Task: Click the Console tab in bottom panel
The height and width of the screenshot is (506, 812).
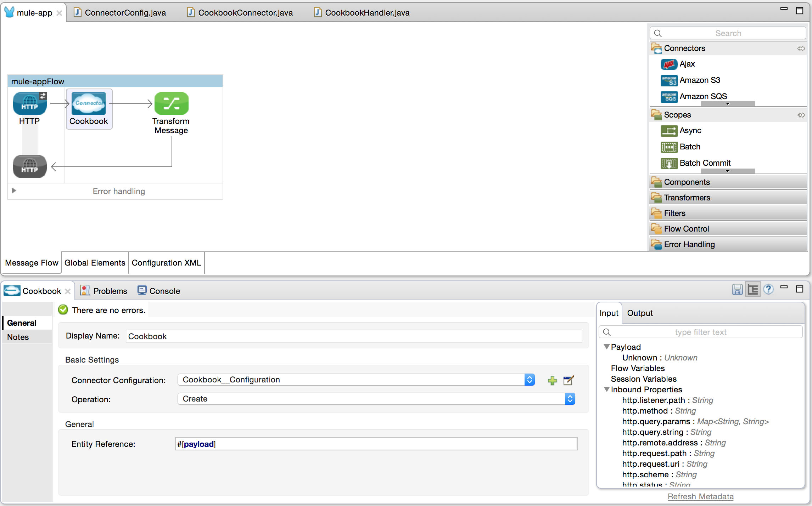Action: pos(164,290)
